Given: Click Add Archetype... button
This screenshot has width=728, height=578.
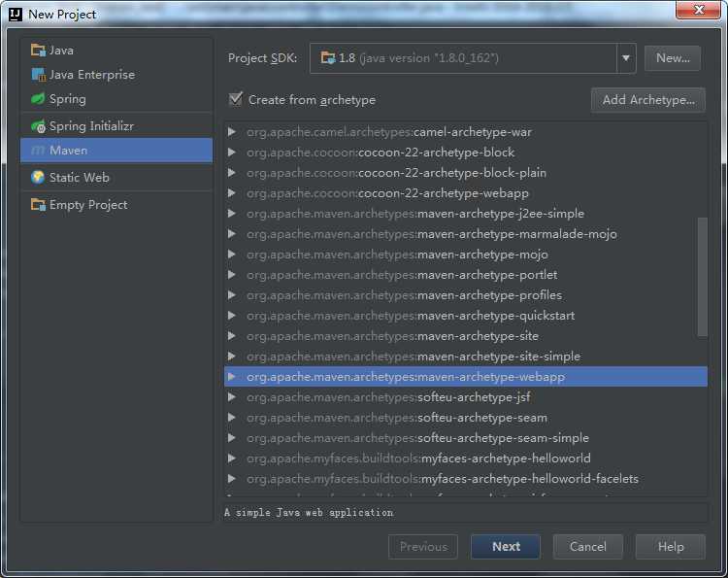Looking at the screenshot, I should tap(648, 100).
